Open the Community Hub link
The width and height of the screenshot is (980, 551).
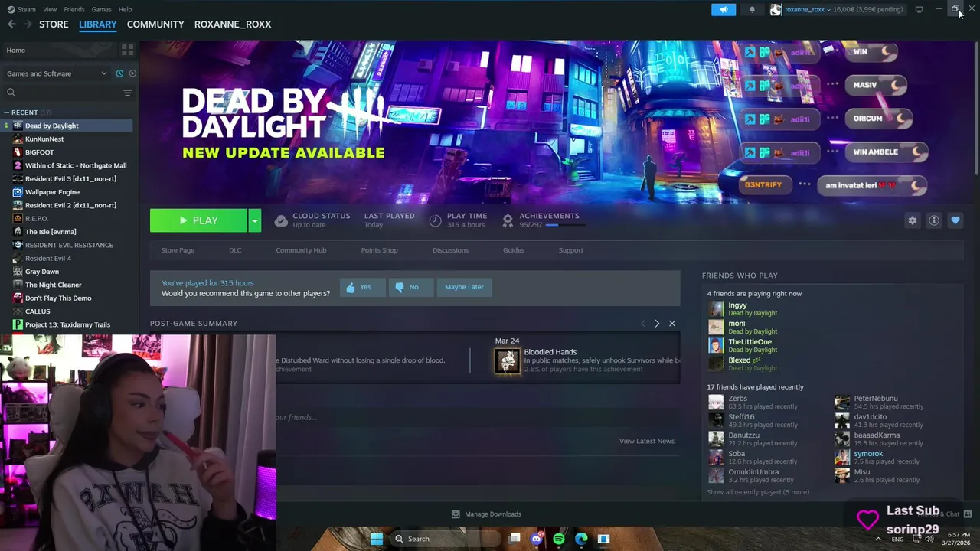pos(301,250)
